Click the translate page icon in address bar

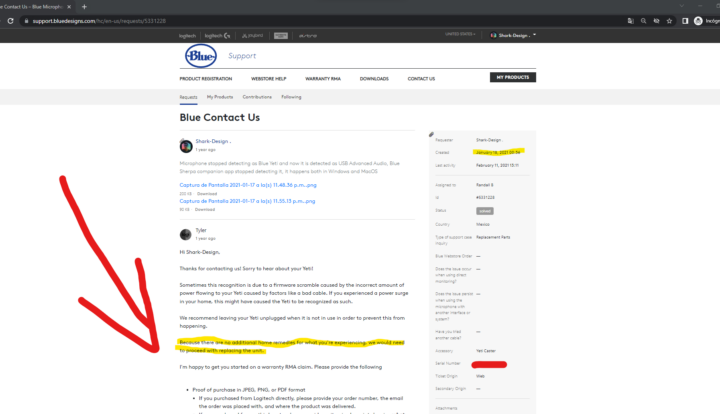point(630,21)
